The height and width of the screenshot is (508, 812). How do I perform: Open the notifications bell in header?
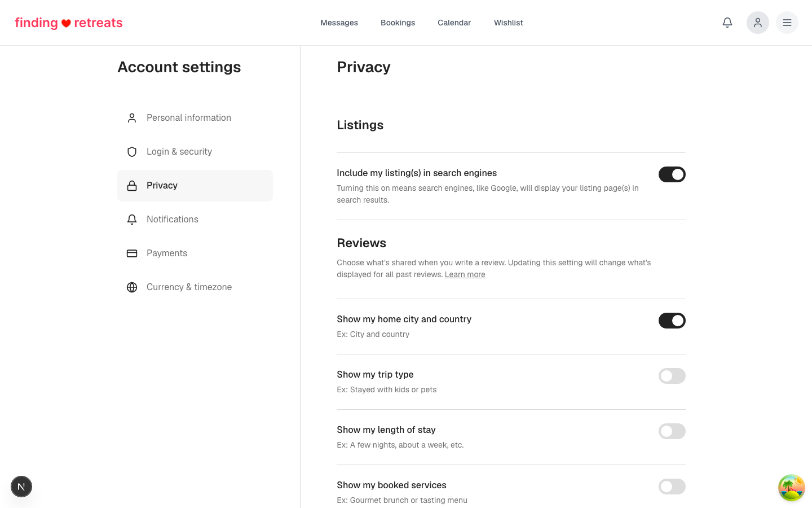727,23
